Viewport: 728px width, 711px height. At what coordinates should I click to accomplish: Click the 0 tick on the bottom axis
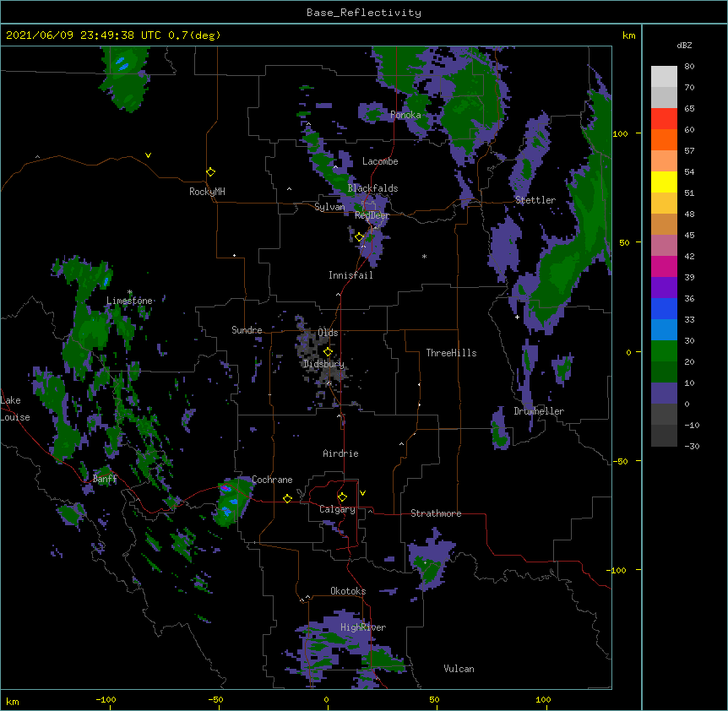326,700
